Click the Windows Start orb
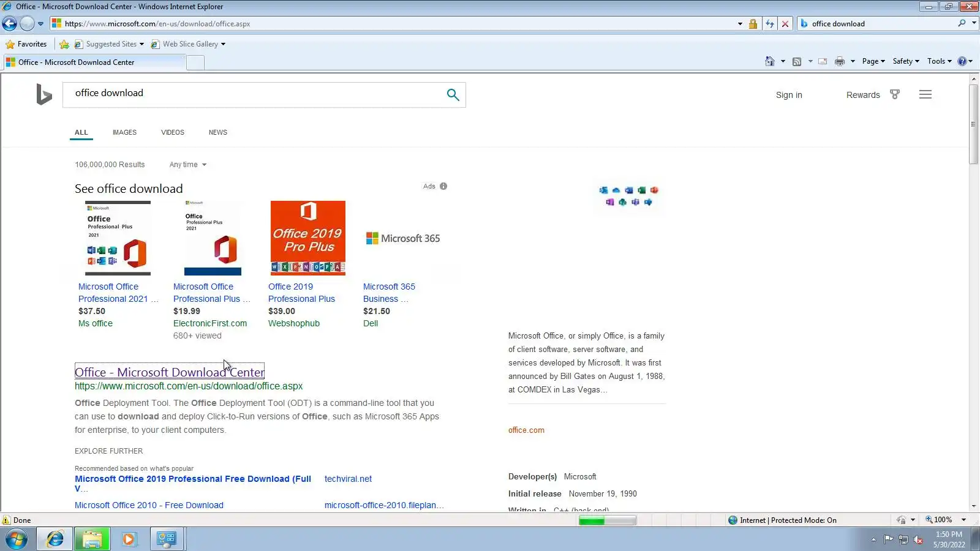The width and height of the screenshot is (980, 551). 17,539
